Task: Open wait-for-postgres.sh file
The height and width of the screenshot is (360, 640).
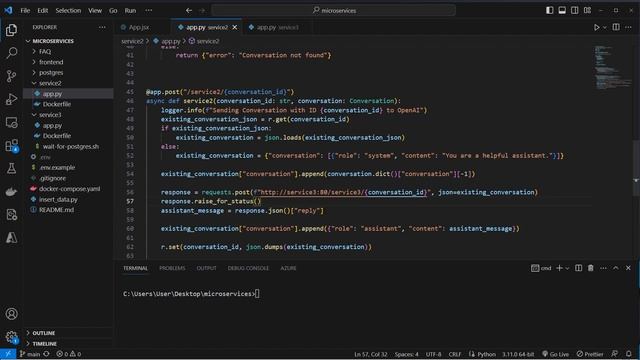Action: coord(71,147)
